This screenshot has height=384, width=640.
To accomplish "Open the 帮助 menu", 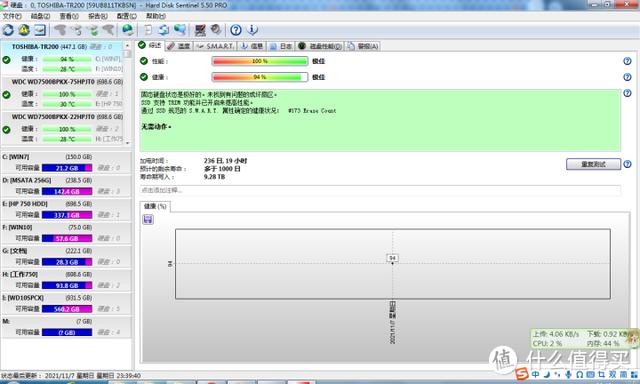I will tap(156, 16).
